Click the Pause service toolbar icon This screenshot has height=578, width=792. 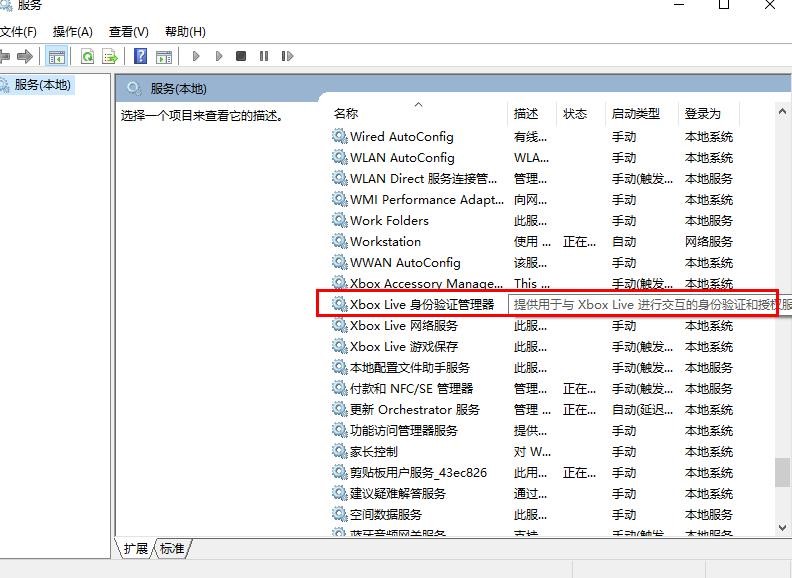[263, 57]
